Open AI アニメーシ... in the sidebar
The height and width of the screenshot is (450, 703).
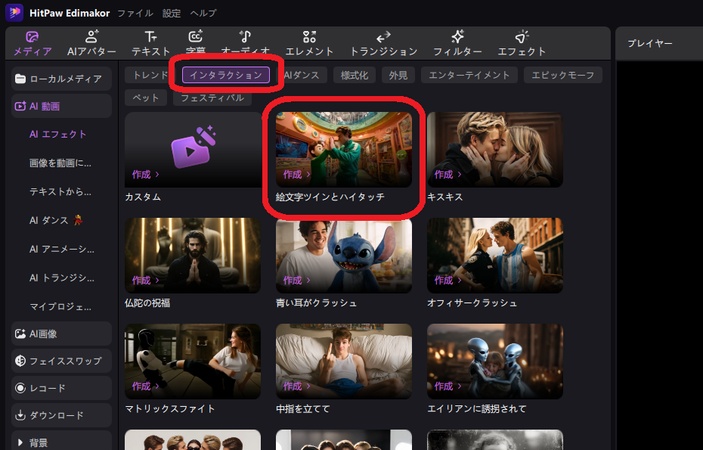pyautogui.click(x=61, y=249)
